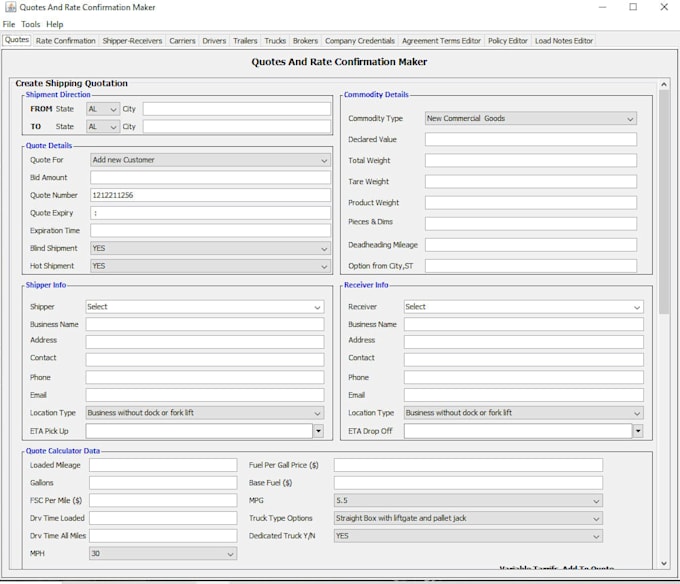Click the Quote Expiry field
680x584 pixels.
click(x=210, y=213)
